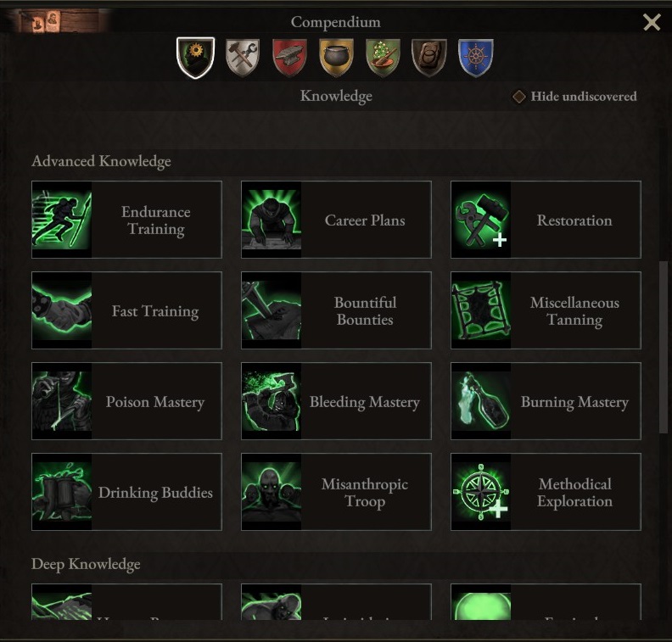Select the Bountiful Bounties knowledge card
The height and width of the screenshot is (642, 672).
pyautogui.click(x=337, y=310)
